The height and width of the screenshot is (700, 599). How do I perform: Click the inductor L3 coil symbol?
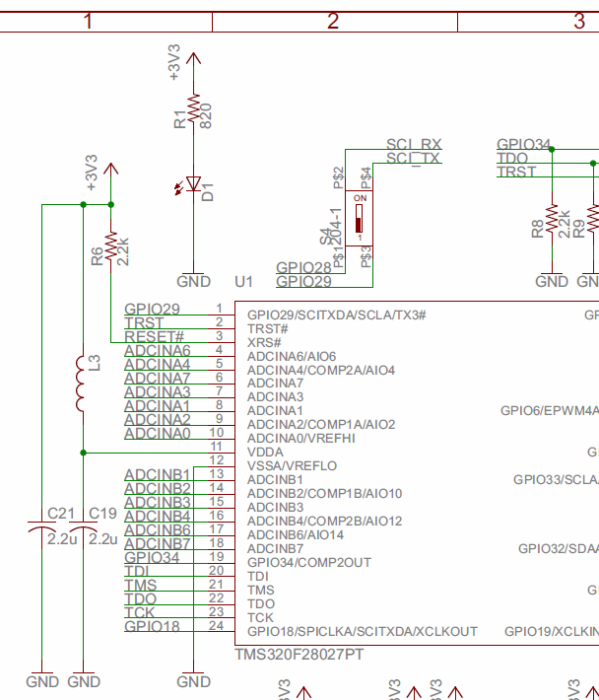(x=81, y=384)
